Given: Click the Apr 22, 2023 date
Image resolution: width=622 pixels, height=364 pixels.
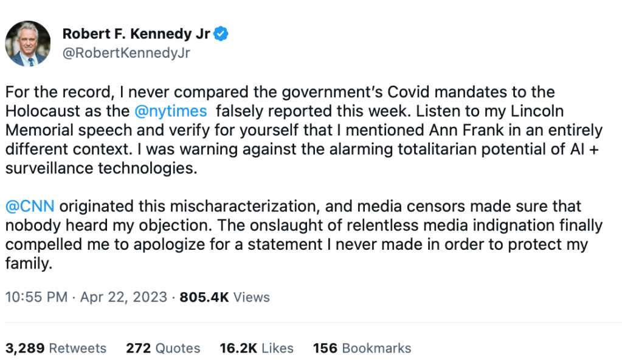Looking at the screenshot, I should point(123,297).
